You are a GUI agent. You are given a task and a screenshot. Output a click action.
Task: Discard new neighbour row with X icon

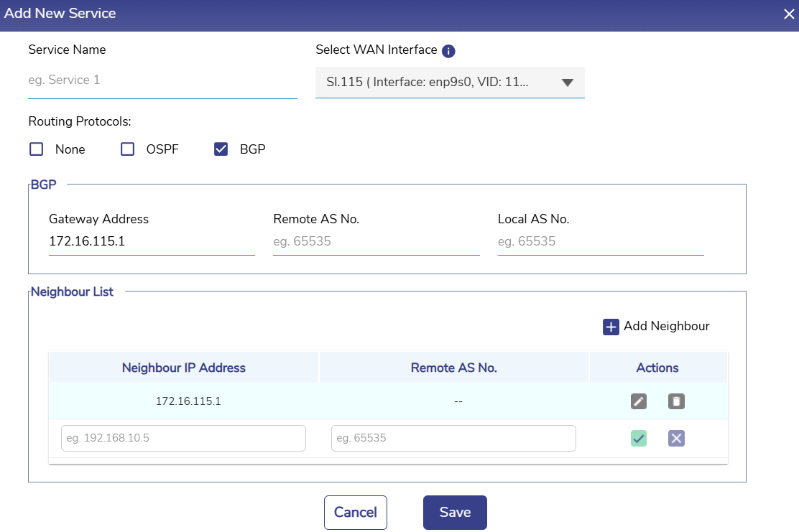click(x=676, y=438)
